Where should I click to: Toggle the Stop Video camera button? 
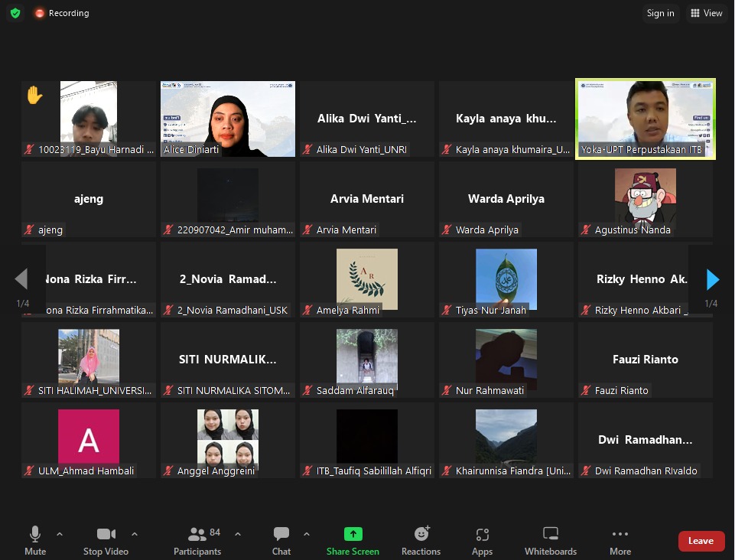click(106, 540)
